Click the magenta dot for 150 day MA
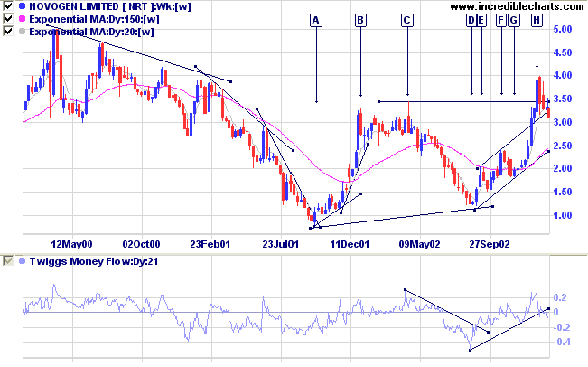The width and height of the screenshot is (588, 367). 22,19
